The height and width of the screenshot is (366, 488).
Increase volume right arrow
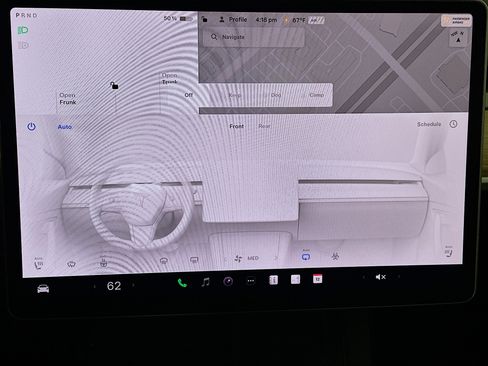(x=399, y=276)
